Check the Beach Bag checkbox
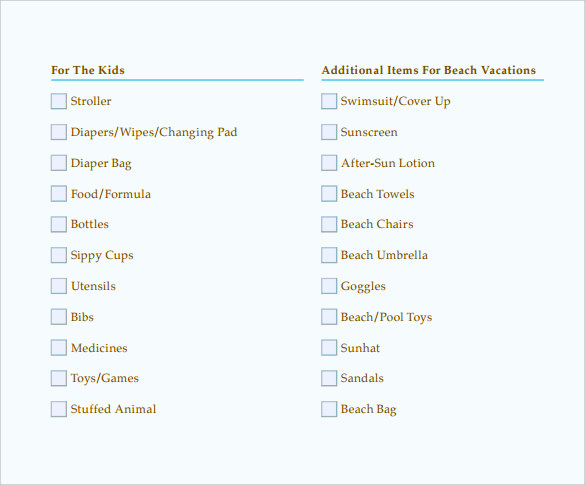585x485 pixels. pyautogui.click(x=329, y=409)
